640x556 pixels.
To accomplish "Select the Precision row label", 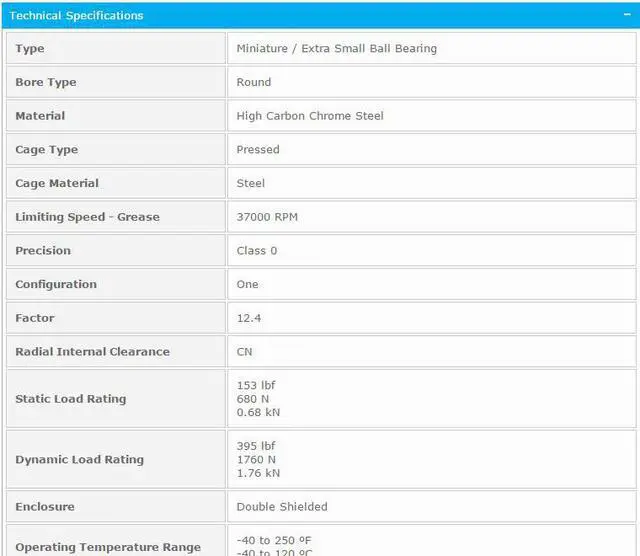I will click(x=43, y=250).
